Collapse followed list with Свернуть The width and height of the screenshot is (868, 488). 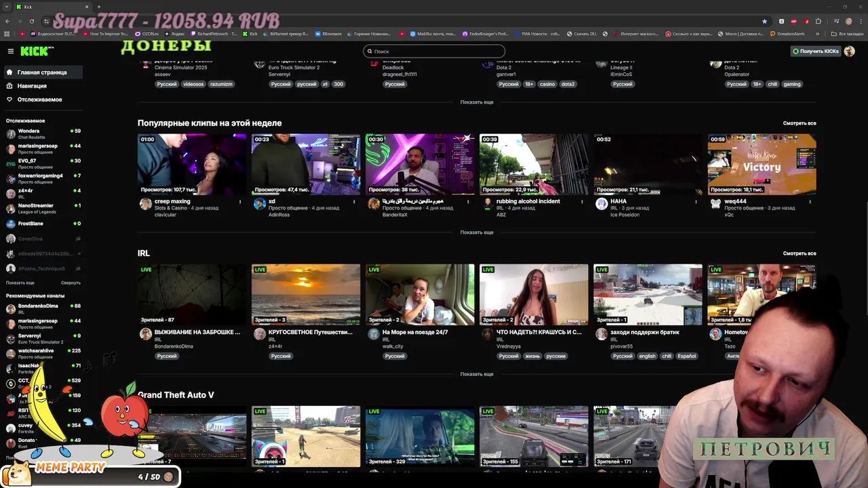coord(71,283)
